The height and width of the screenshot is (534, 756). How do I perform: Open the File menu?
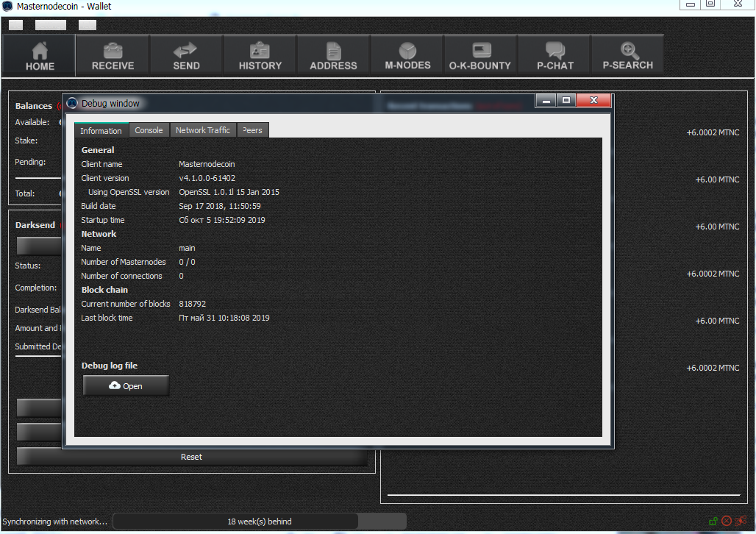[16, 25]
